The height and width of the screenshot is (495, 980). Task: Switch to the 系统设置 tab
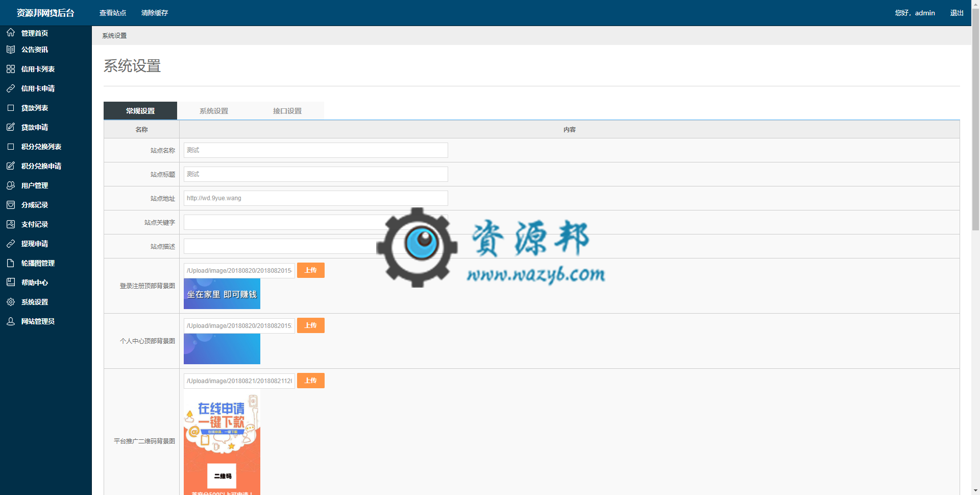click(x=214, y=111)
